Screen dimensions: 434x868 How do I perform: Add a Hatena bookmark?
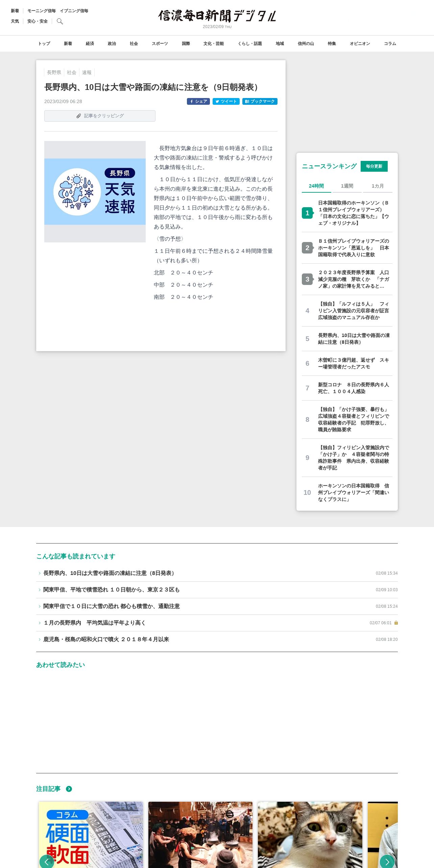tap(260, 101)
